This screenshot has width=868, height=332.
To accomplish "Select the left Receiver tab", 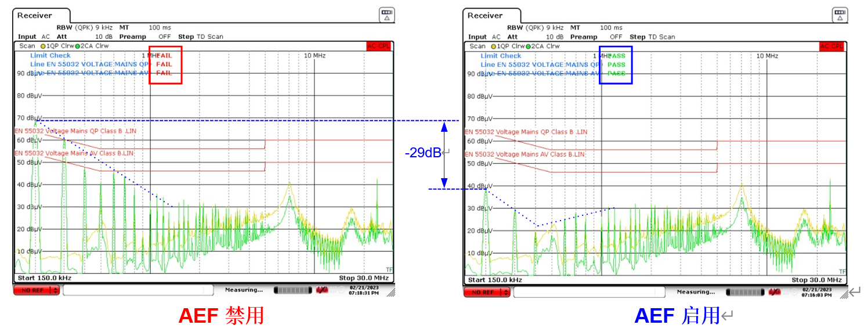I will tap(35, 16).
